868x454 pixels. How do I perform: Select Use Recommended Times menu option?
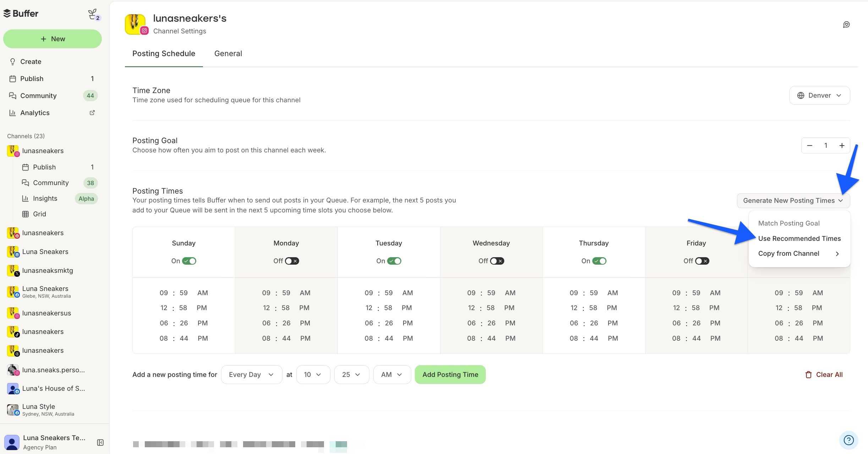tap(799, 238)
